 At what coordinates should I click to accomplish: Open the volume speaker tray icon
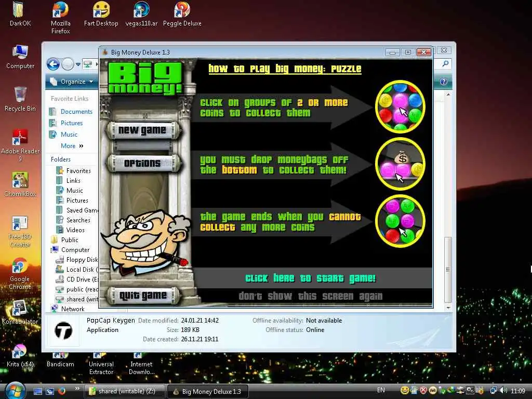point(503,391)
